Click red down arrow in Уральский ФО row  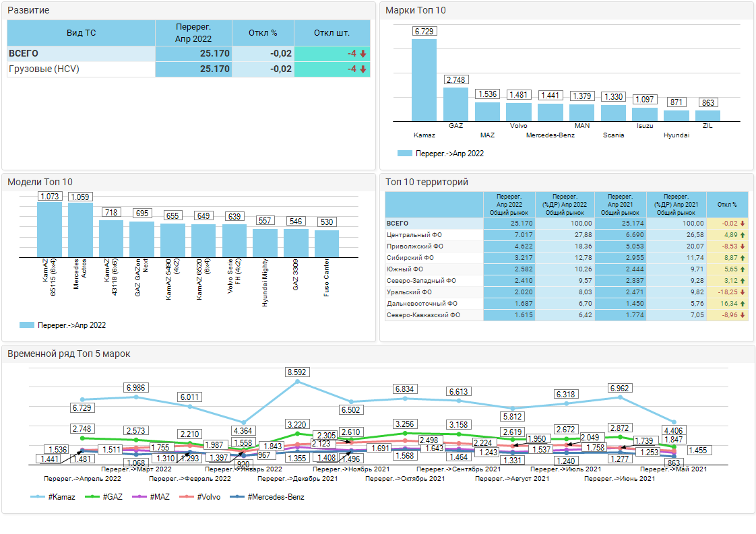(742, 292)
